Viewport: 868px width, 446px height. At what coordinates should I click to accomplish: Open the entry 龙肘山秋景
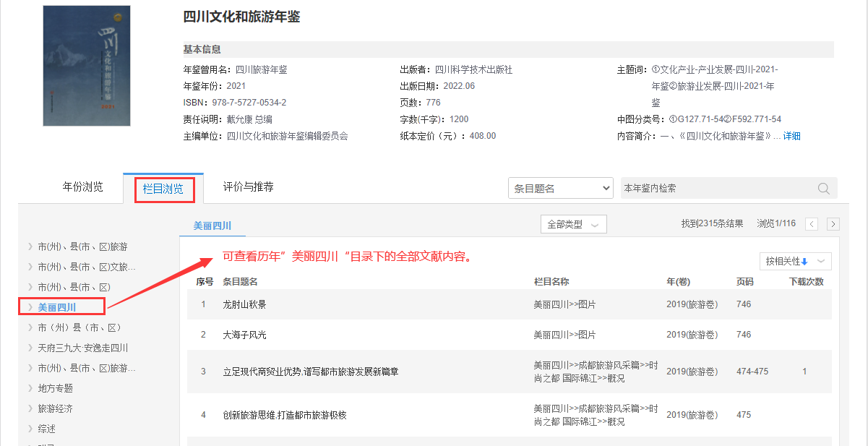click(244, 304)
